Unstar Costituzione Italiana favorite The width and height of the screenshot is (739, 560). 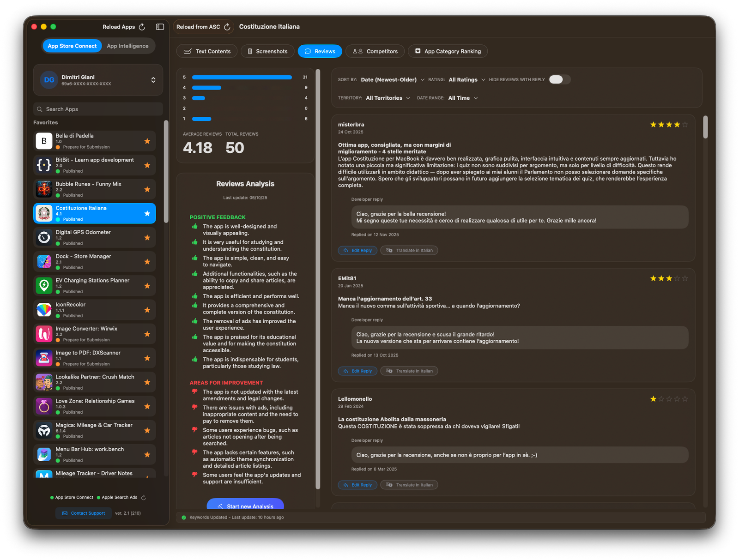point(147,213)
